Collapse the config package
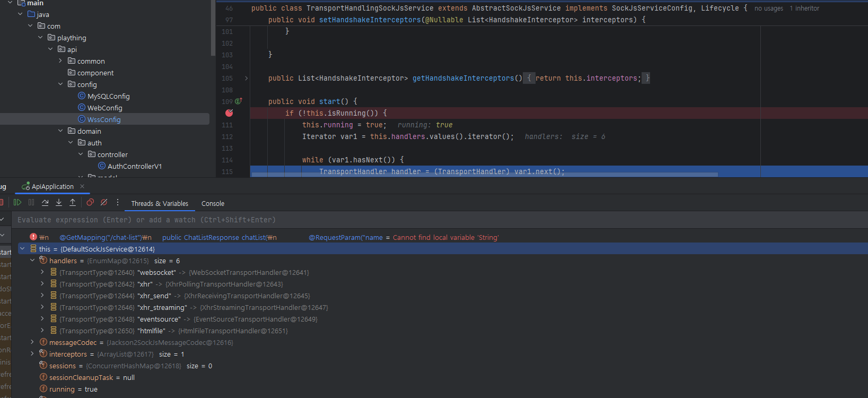 pyautogui.click(x=60, y=84)
